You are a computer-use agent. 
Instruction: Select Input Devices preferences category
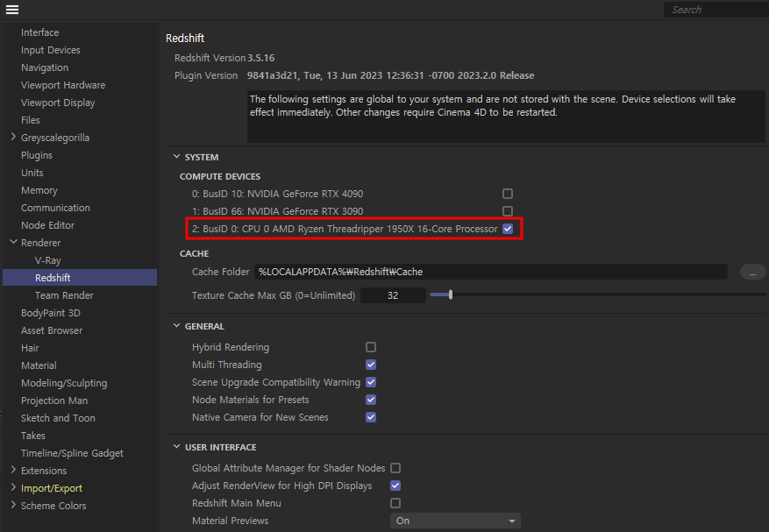[51, 50]
